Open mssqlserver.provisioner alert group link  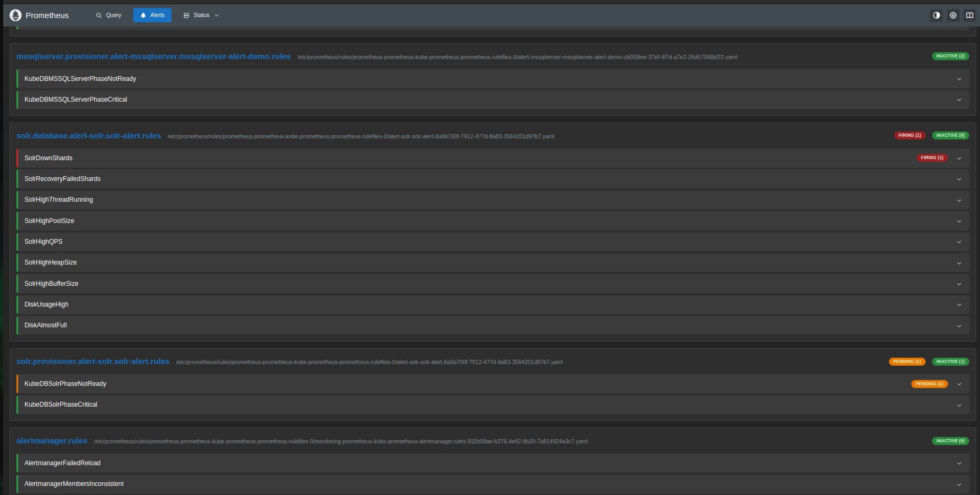tap(153, 56)
